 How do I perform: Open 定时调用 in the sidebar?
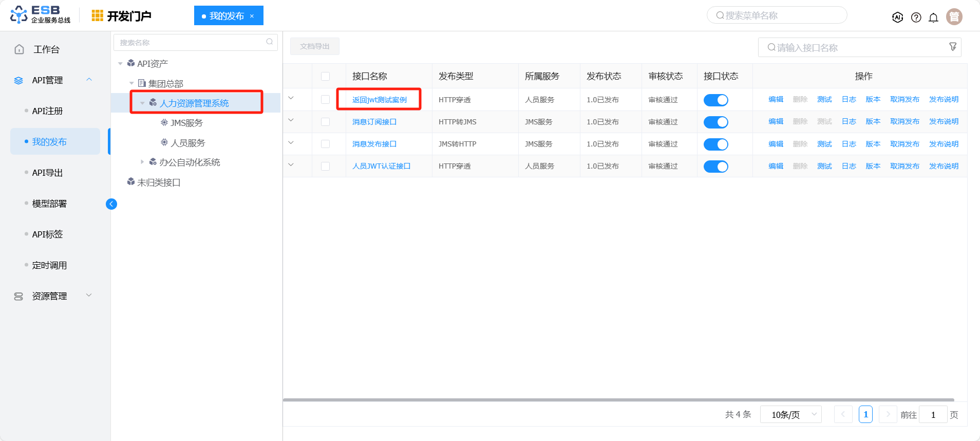tap(49, 265)
